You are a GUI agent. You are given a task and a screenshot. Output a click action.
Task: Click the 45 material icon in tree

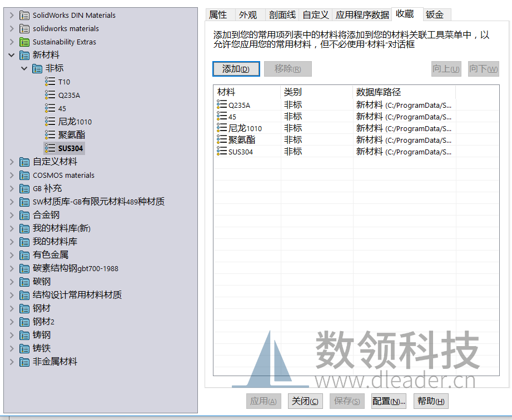[50, 108]
